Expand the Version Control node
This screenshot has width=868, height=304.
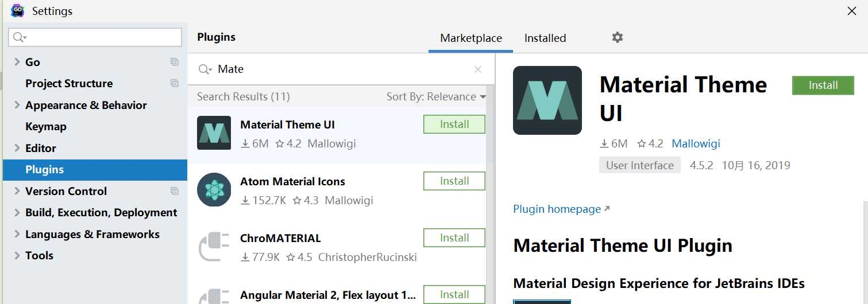(17, 191)
